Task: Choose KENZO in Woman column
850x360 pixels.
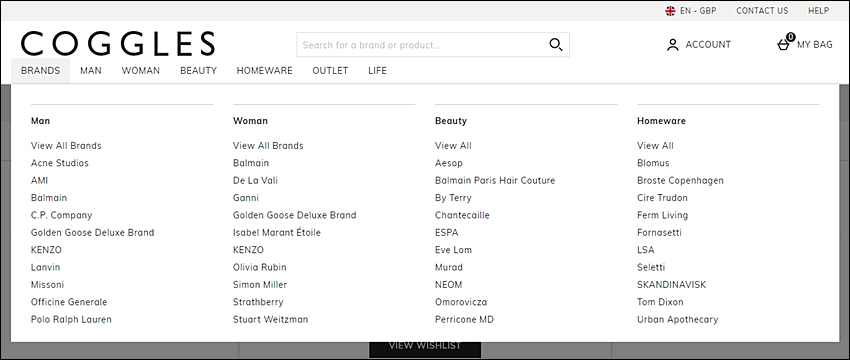Action: coord(248,250)
